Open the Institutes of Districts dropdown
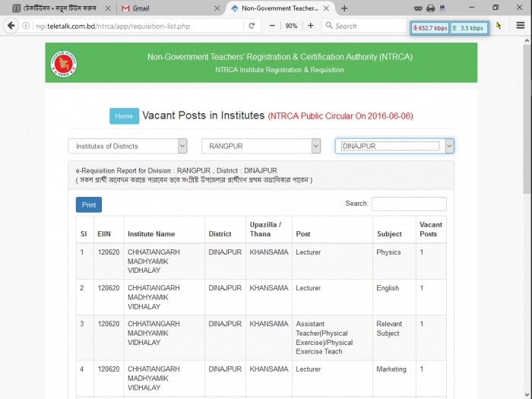This screenshot has height=399, width=532. (x=128, y=146)
